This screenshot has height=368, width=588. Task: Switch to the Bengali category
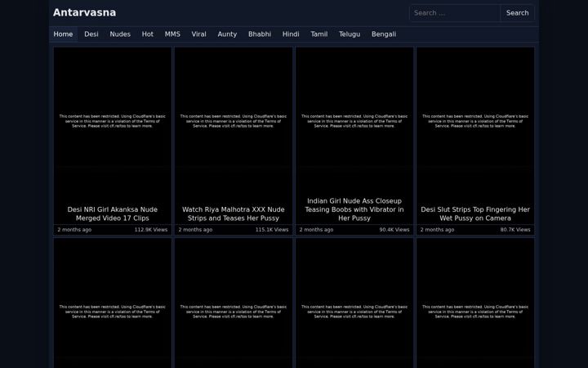pos(384,34)
